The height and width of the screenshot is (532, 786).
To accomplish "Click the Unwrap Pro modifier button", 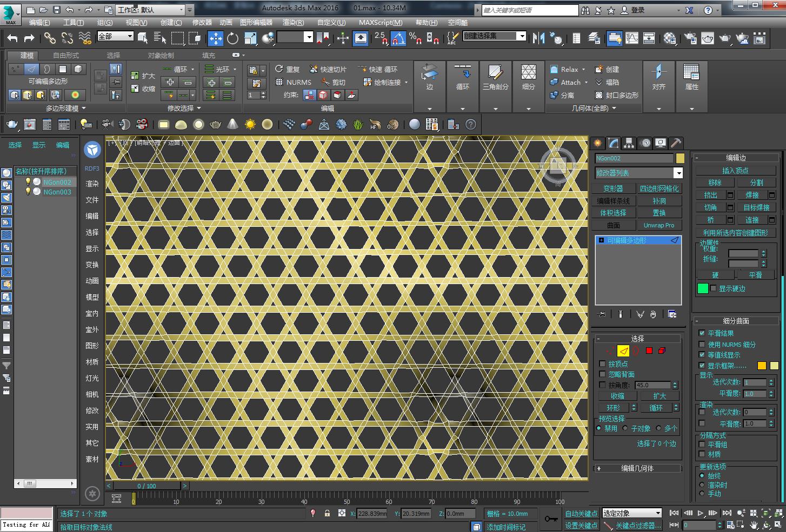I will coord(659,225).
